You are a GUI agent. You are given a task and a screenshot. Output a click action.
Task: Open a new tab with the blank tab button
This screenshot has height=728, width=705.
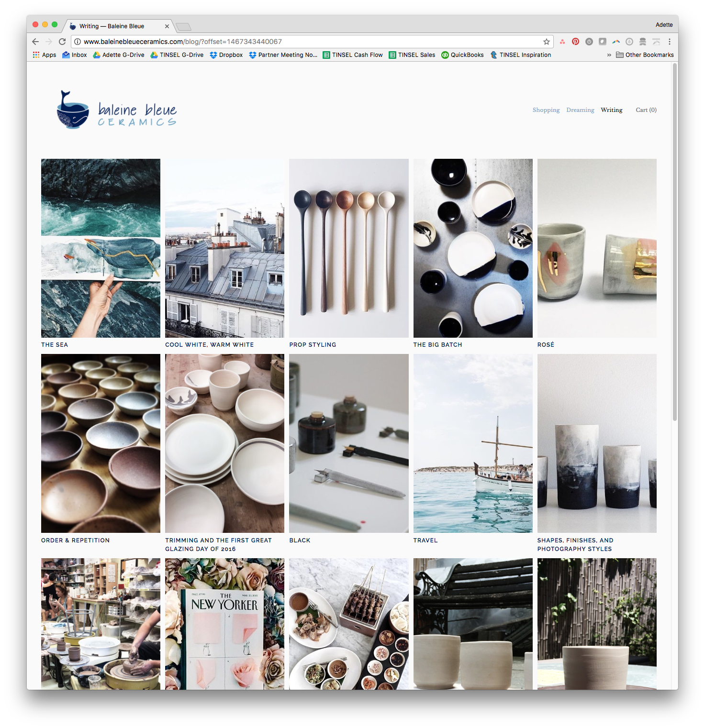(x=183, y=26)
